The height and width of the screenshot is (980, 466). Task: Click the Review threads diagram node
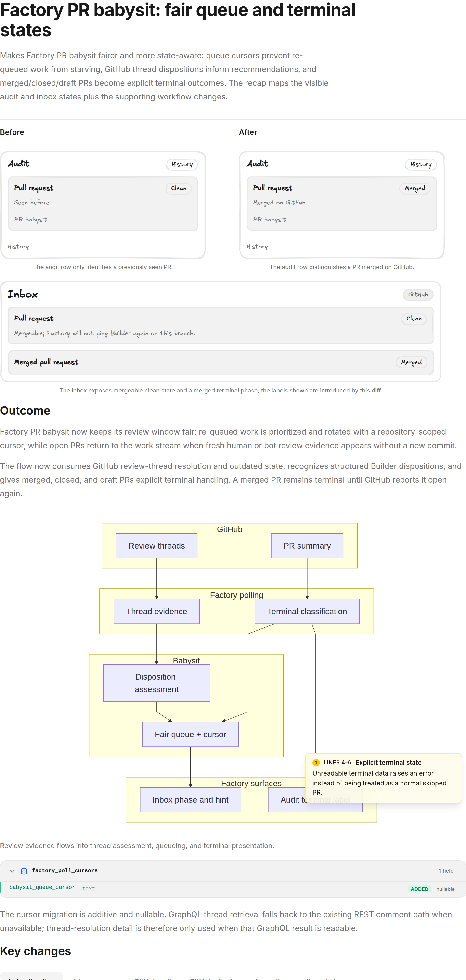156,546
